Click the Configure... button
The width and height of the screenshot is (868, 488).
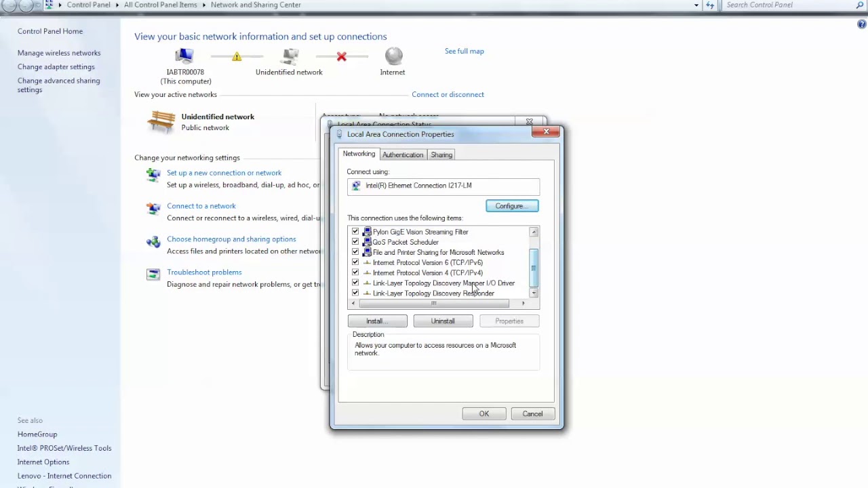(512, 206)
